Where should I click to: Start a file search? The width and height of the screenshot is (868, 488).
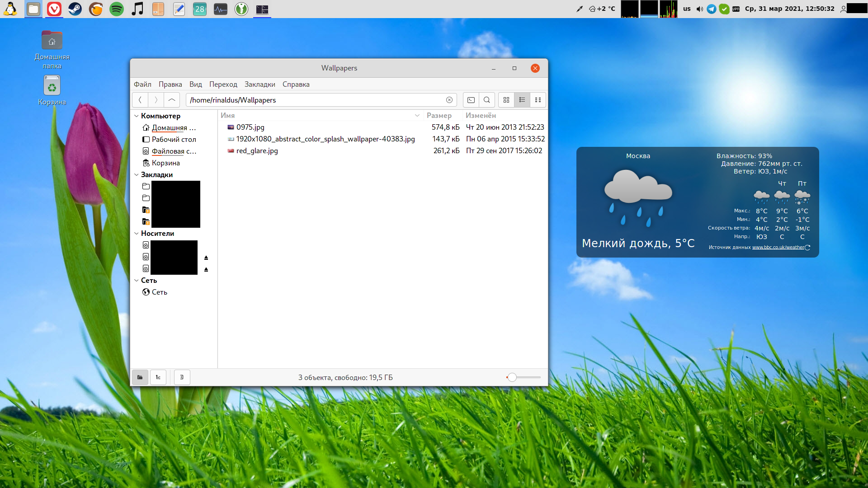[487, 100]
